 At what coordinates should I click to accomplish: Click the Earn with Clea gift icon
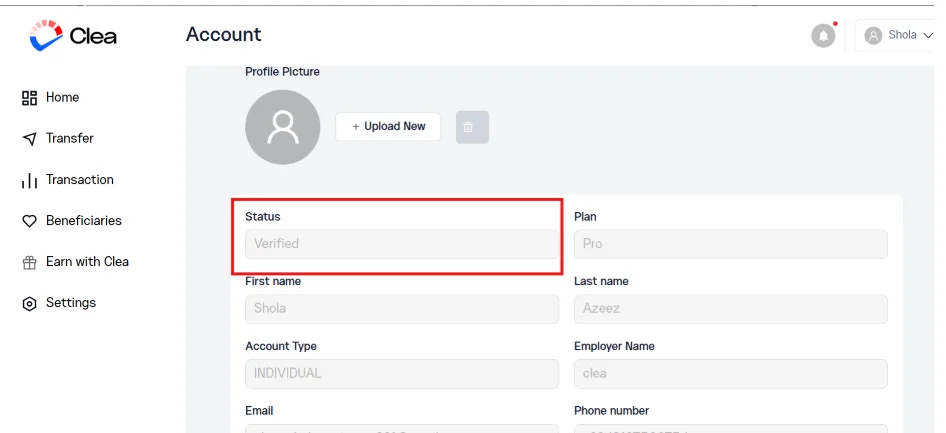[x=29, y=262]
